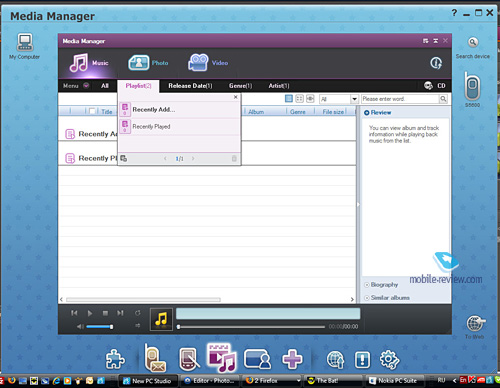Skip to previous track button
500x388 pixels.
tap(74, 313)
